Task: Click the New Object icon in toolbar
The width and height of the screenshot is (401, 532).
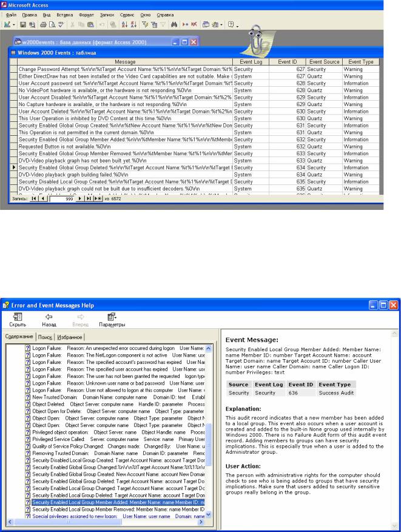Action: click(x=215, y=24)
